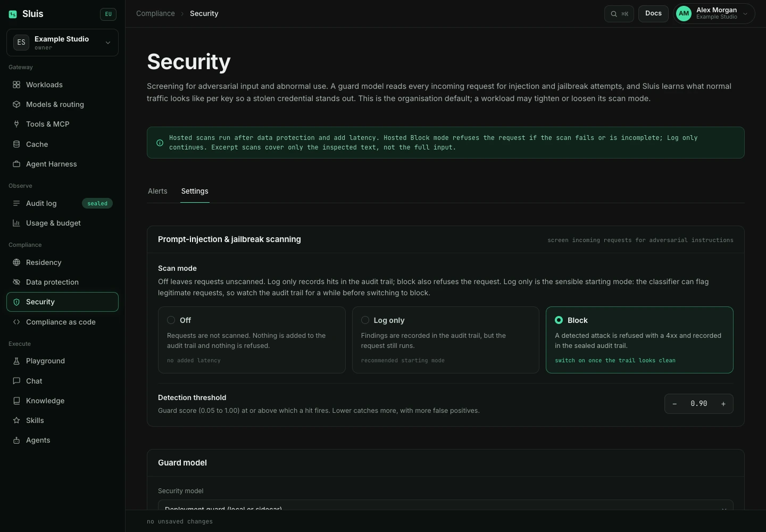Click the AM avatar circle

pos(684,14)
